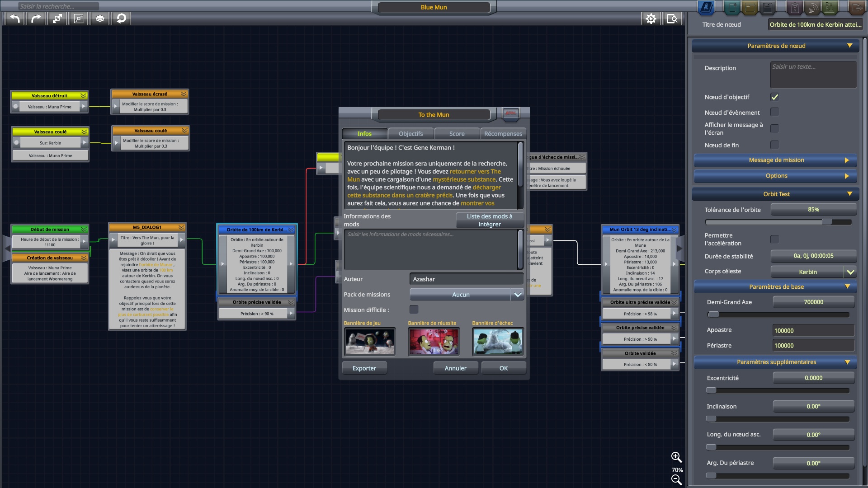Enable the Nœud de fin checkbox

[x=774, y=145]
